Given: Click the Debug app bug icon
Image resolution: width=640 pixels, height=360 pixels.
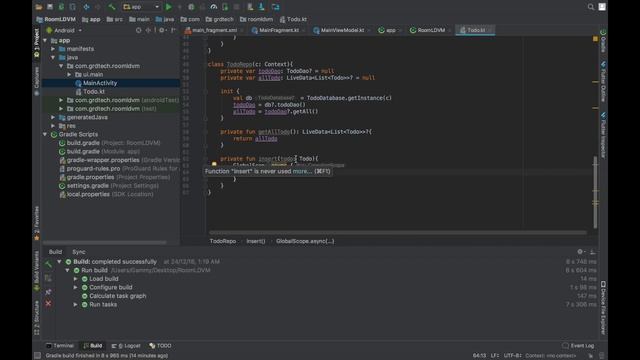Looking at the screenshot, I should point(191,7).
